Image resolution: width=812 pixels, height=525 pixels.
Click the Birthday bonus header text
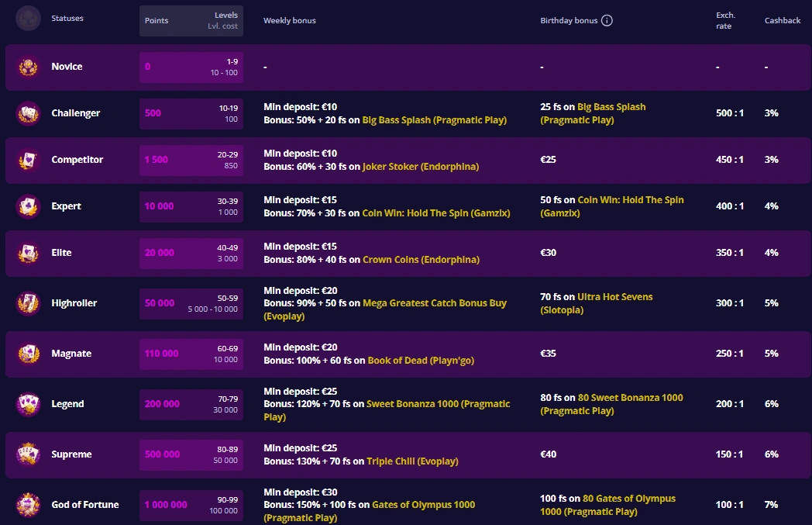(569, 21)
